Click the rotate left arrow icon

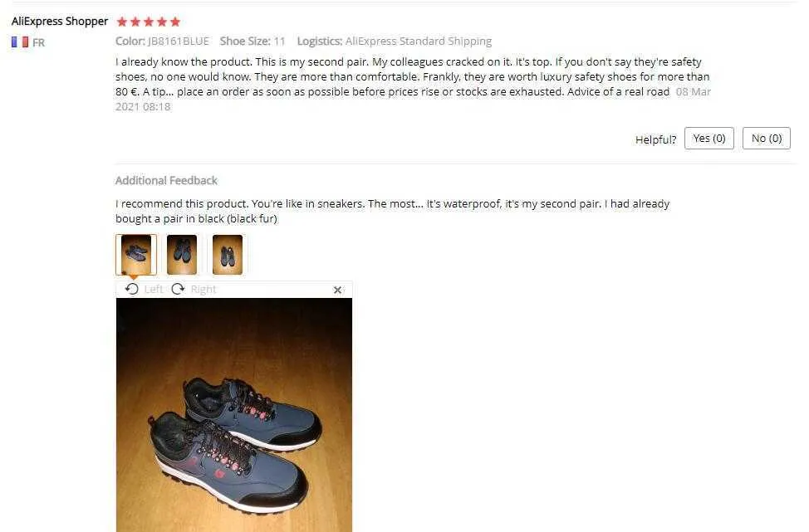[131, 289]
